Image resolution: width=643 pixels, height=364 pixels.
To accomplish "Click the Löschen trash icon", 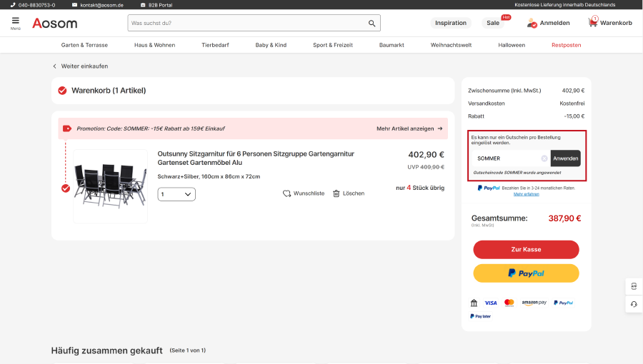I will coord(337,193).
